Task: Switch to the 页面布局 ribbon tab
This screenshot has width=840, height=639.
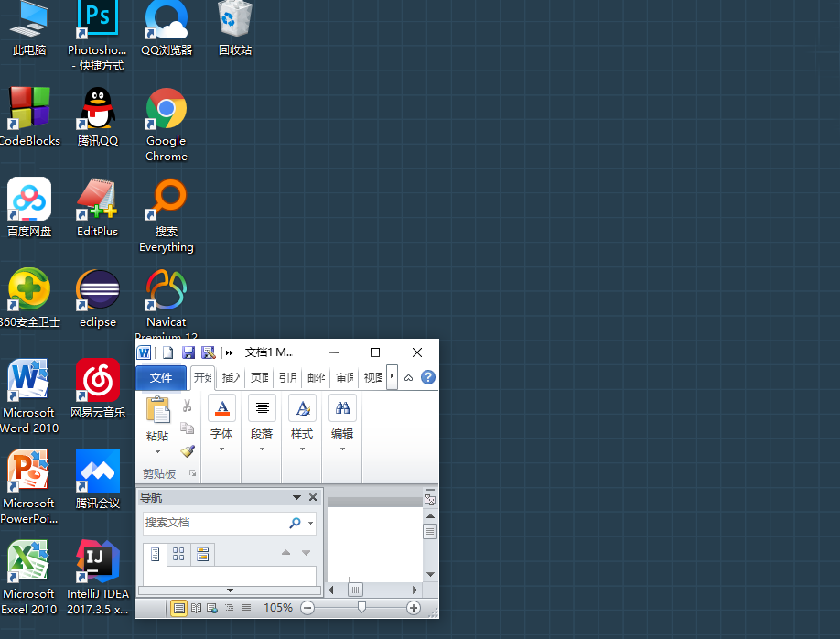Action: click(x=260, y=377)
